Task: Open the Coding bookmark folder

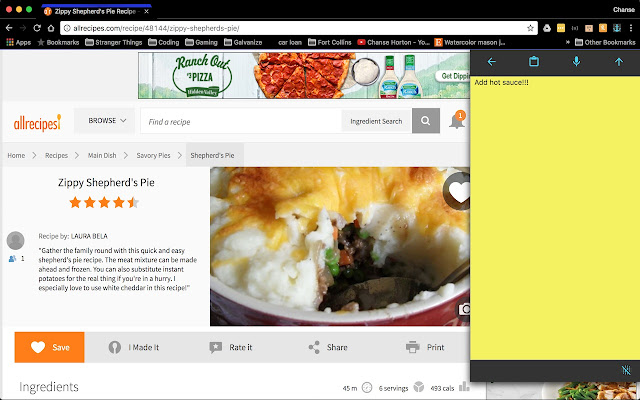Action: click(x=164, y=42)
